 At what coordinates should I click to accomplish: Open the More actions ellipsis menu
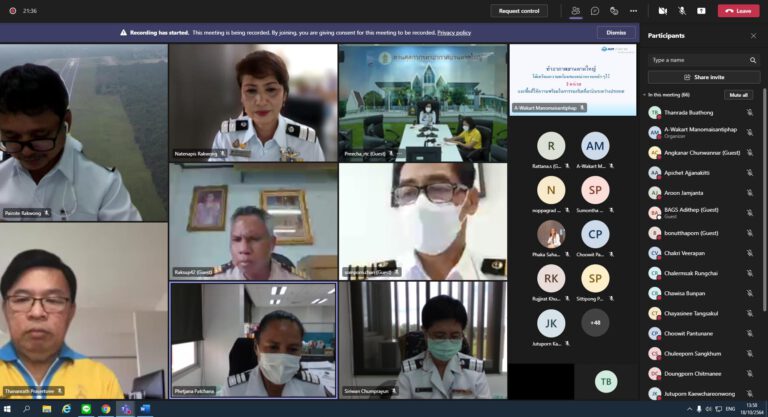tap(631, 11)
